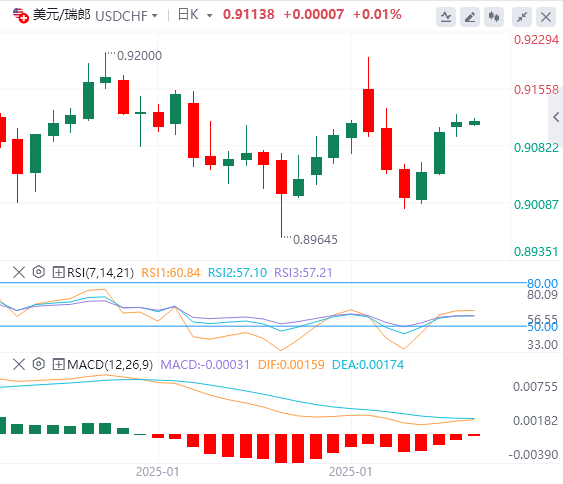
Task: Open the USDCHF symbol dropdown
Action: 126,16
